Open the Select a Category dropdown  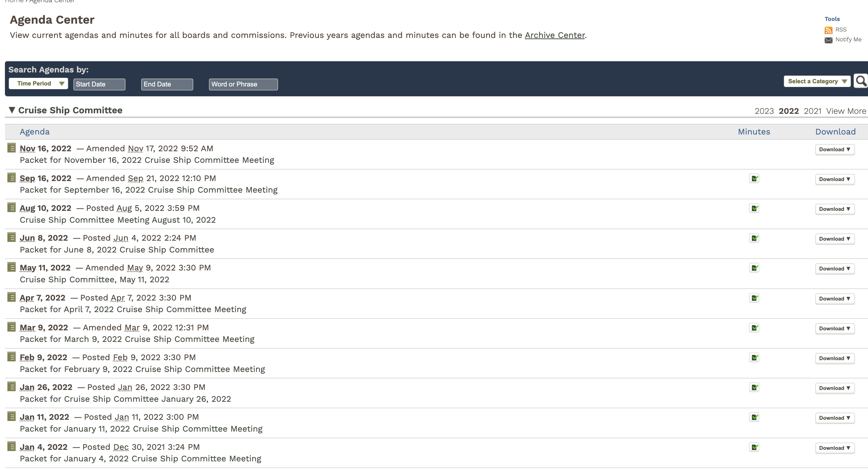817,82
